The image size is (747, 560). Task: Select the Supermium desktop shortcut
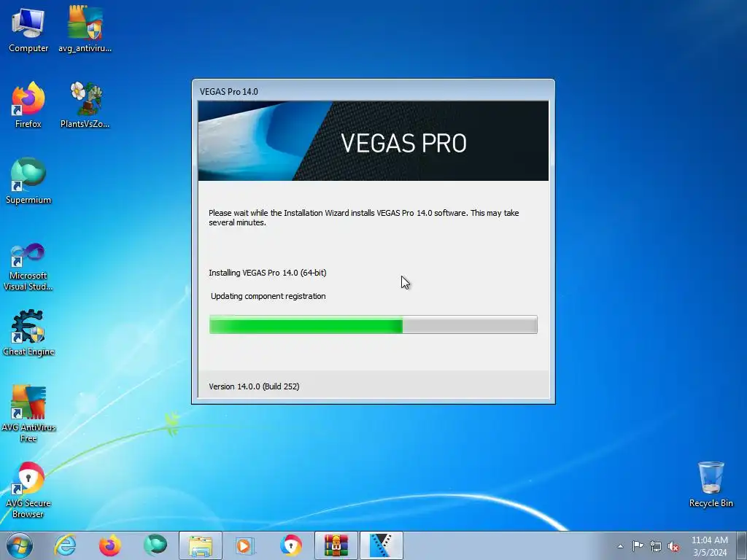pyautogui.click(x=28, y=181)
